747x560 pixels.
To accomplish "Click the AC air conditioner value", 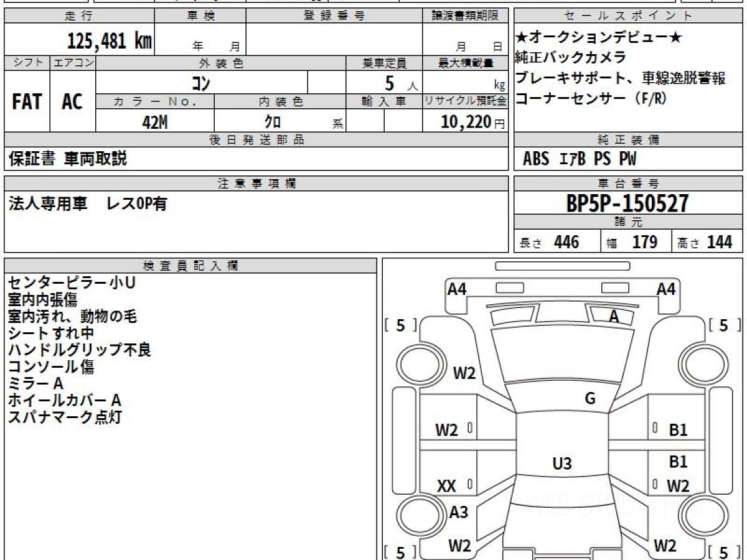I will [72, 102].
